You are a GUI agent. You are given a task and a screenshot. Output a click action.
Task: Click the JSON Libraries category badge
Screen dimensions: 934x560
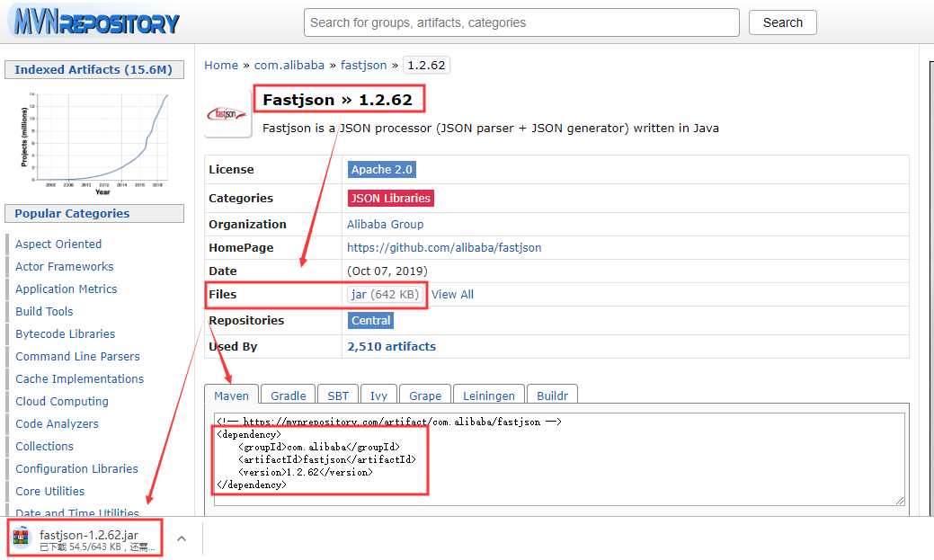[x=390, y=199]
